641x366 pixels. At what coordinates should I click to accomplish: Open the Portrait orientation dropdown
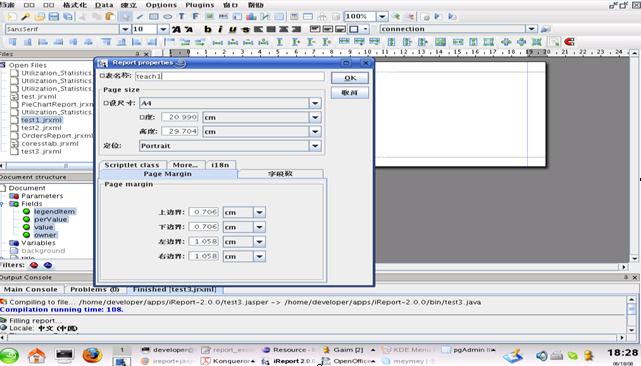tap(315, 146)
